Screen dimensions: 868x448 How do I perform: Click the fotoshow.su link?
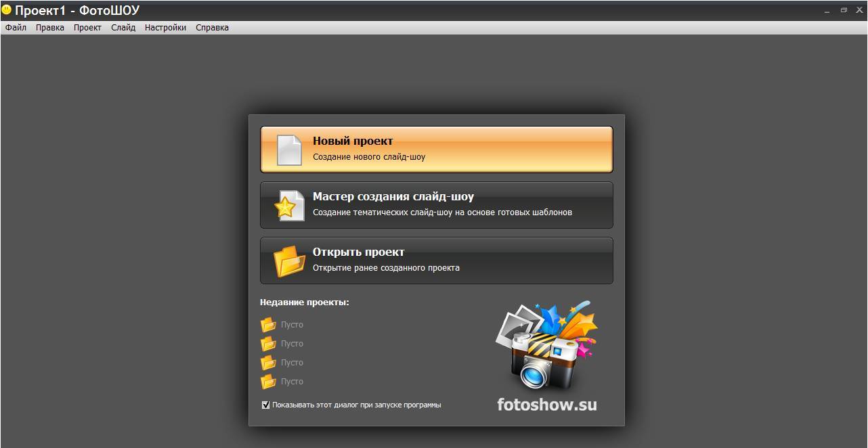tap(546, 405)
